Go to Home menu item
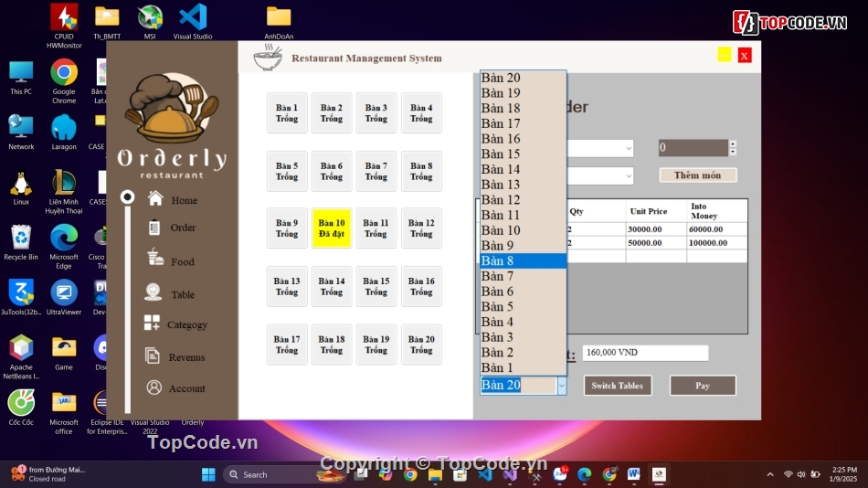Viewport: 868px width, 488px height. [185, 200]
